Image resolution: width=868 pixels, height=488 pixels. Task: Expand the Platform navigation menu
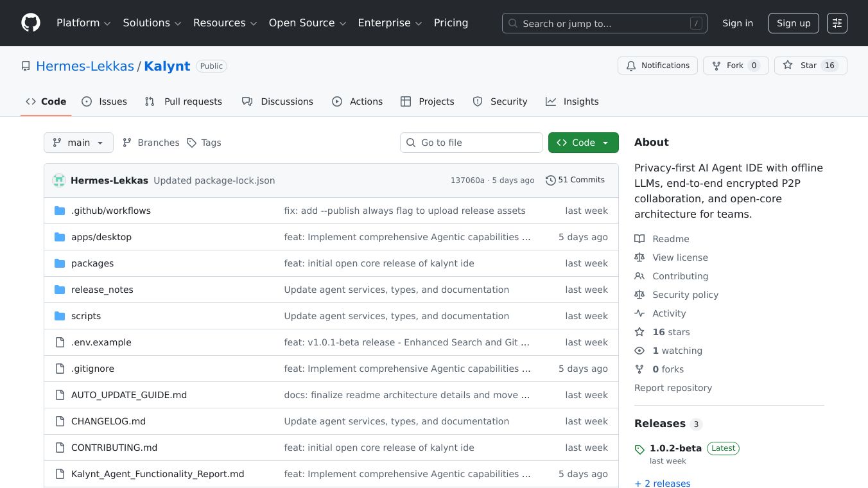pyautogui.click(x=83, y=23)
